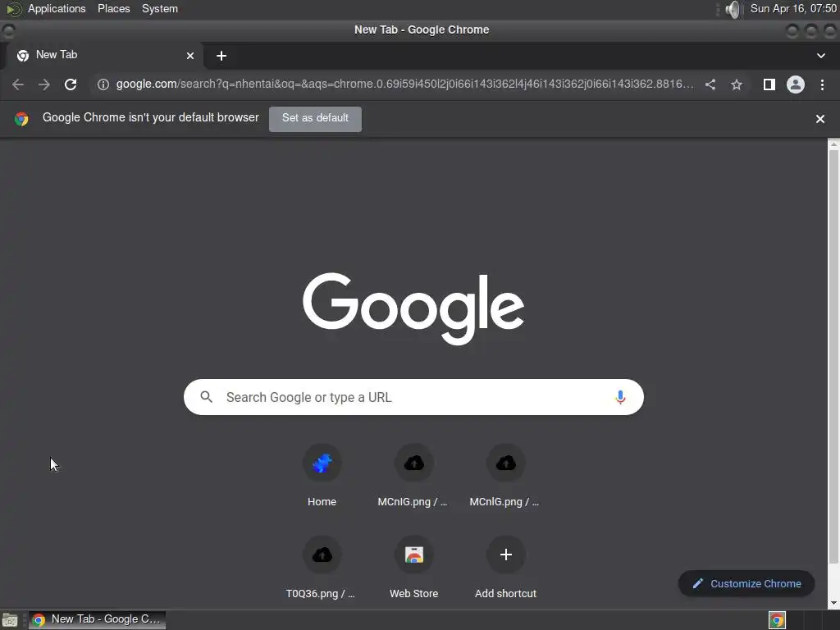The height and width of the screenshot is (630, 840).
Task: Click the page vertical scrollbar
Action: pyautogui.click(x=833, y=356)
